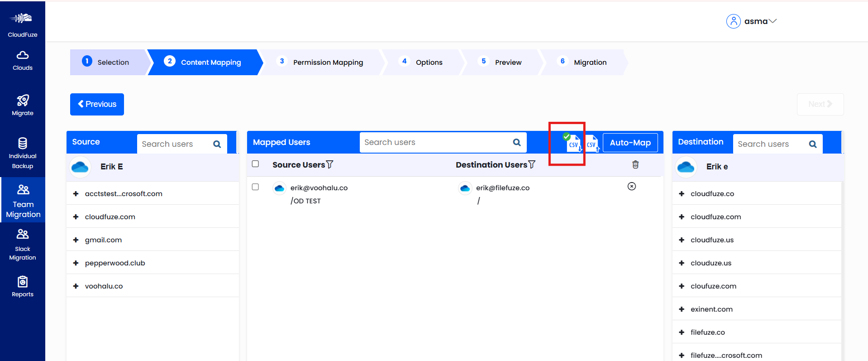
Task: Select the Content Mapping step
Action: click(x=205, y=62)
